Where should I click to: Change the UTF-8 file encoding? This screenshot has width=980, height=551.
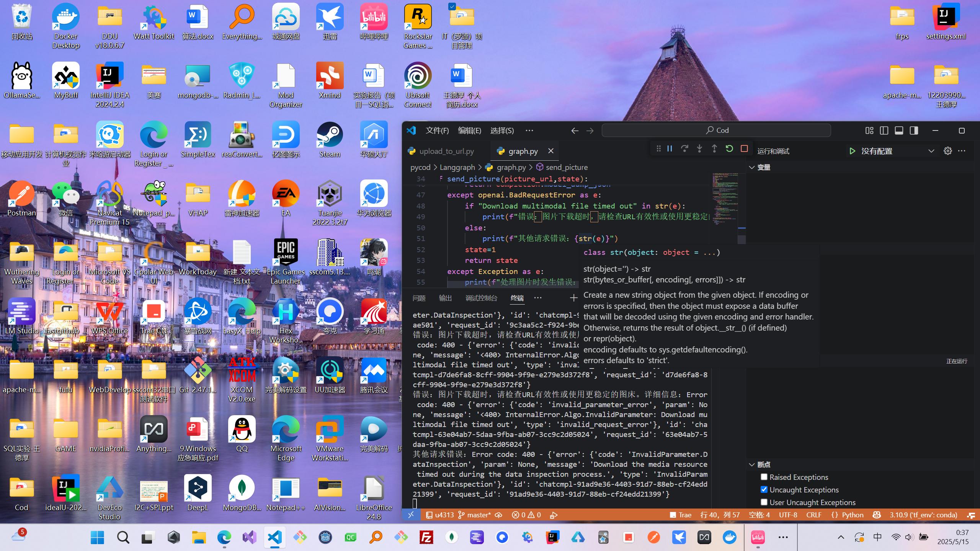[788, 515]
